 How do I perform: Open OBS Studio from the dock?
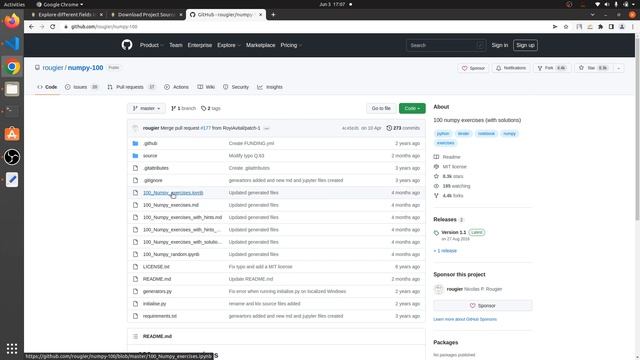pos(12,157)
